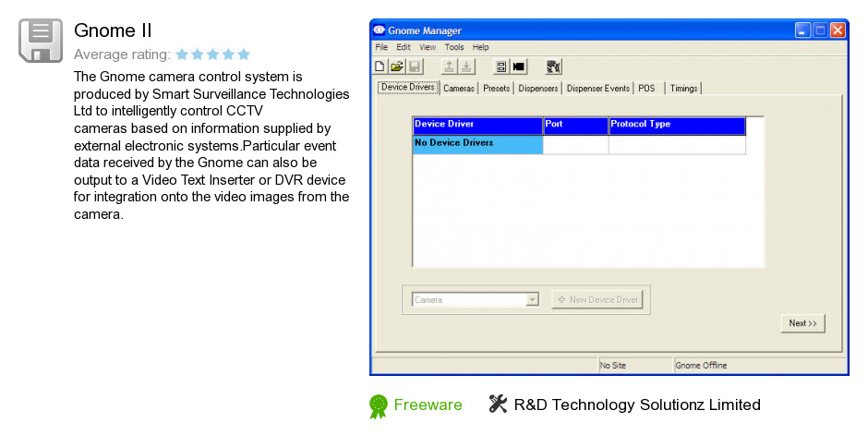Click the Device Driver column header
Image resolution: width=868 pixels, height=447 pixels.
[477, 126]
